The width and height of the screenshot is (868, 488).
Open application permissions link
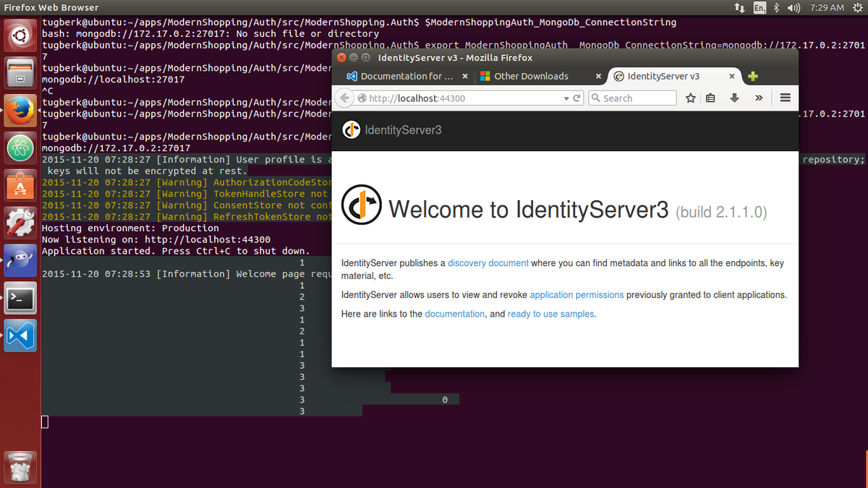coord(576,295)
